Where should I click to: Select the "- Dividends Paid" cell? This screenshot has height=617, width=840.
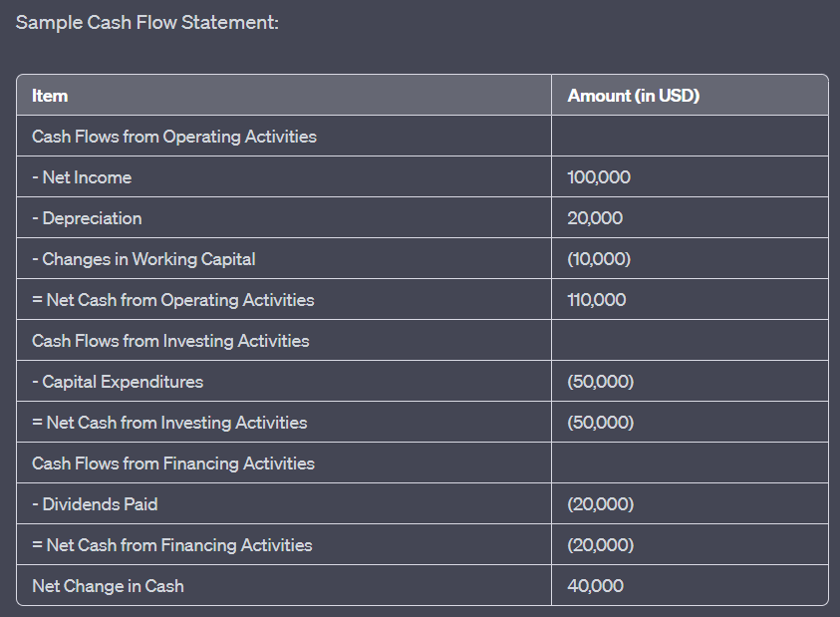point(95,504)
